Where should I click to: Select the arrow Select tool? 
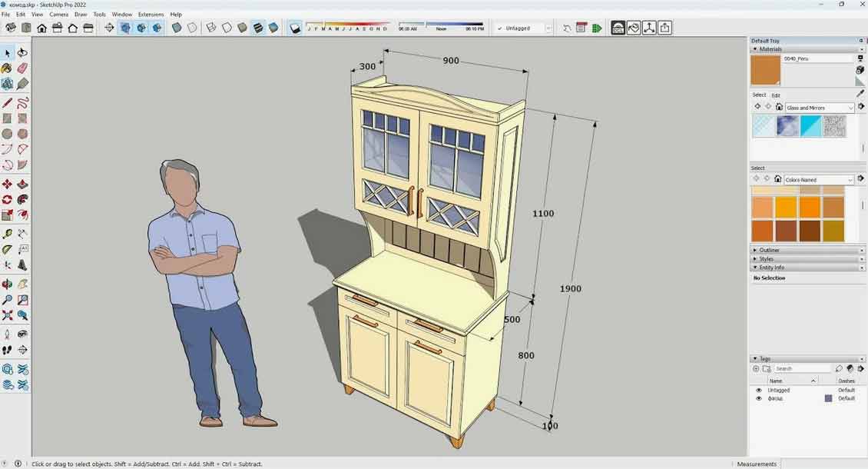coord(7,52)
